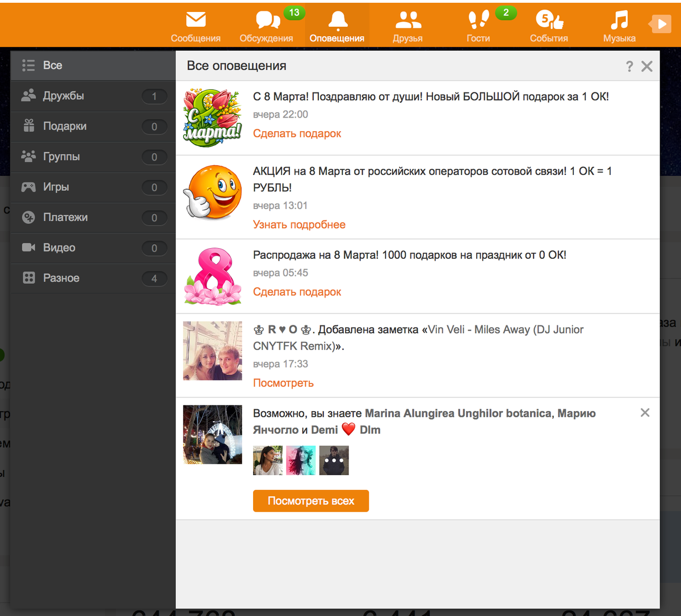
Task: Click the question mark help icon
Action: pyautogui.click(x=629, y=66)
